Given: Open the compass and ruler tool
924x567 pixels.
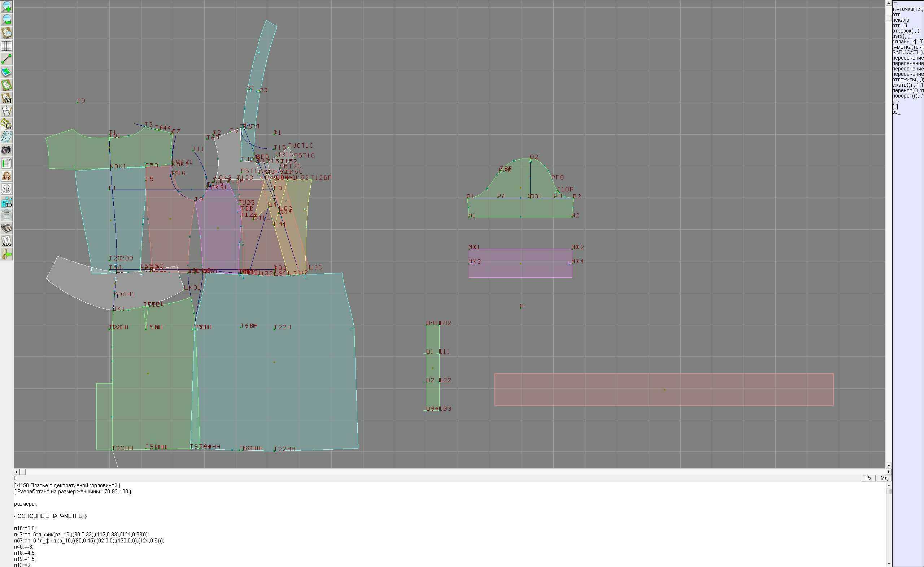Looking at the screenshot, I should [6, 111].
